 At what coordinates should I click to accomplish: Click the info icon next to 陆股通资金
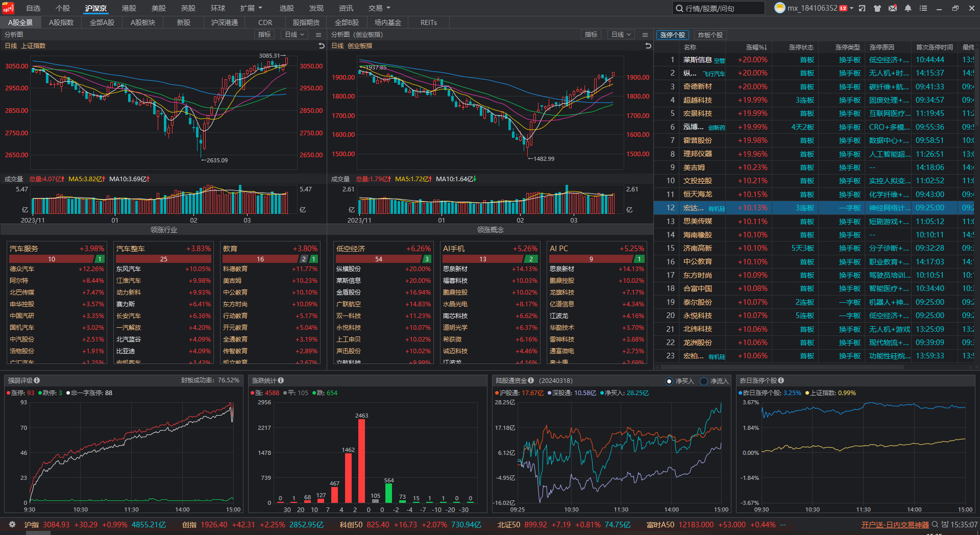(531, 380)
